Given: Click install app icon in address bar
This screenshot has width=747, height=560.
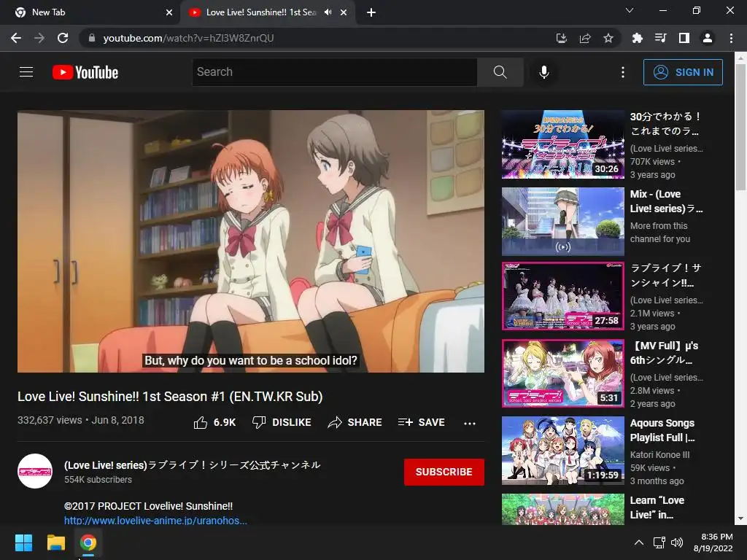Looking at the screenshot, I should tap(562, 38).
